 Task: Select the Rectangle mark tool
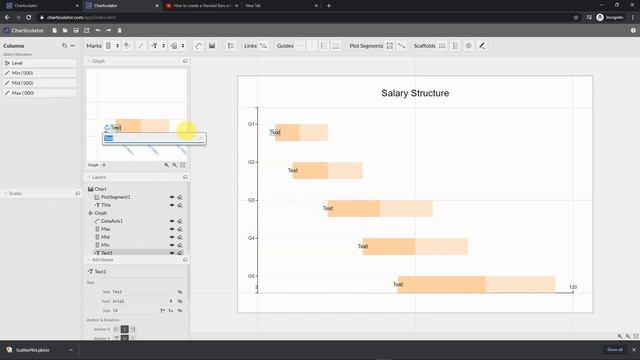click(x=109, y=46)
